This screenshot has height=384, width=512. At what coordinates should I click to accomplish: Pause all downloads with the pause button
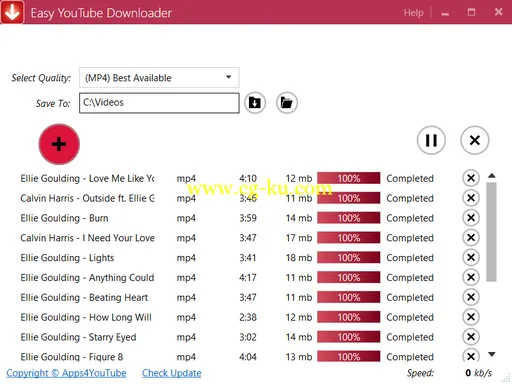(431, 140)
